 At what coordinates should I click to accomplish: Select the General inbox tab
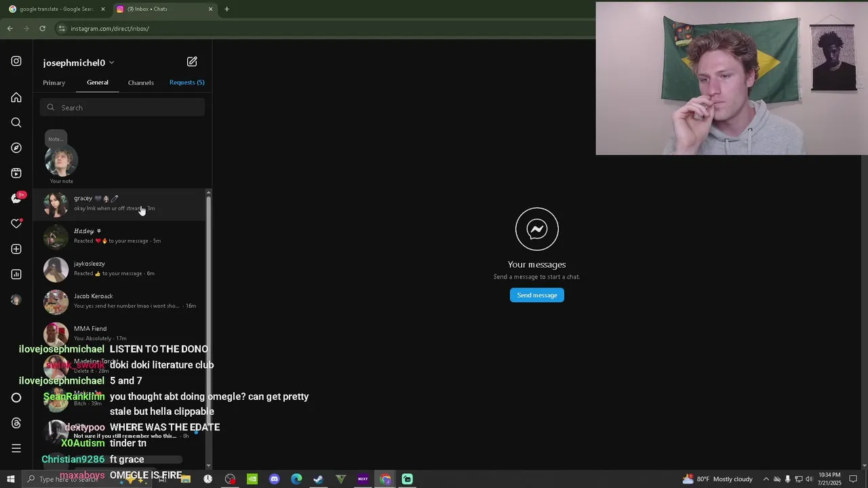point(98,83)
